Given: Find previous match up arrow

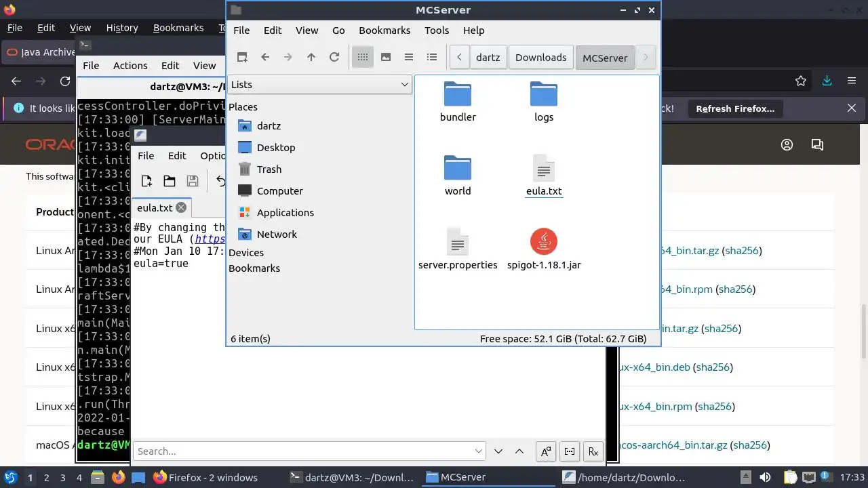Looking at the screenshot, I should [519, 451].
